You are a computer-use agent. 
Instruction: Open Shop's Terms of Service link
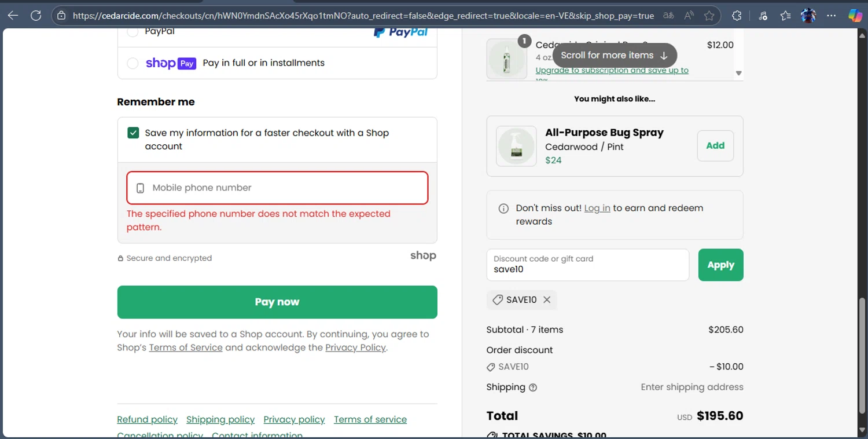[x=186, y=347]
